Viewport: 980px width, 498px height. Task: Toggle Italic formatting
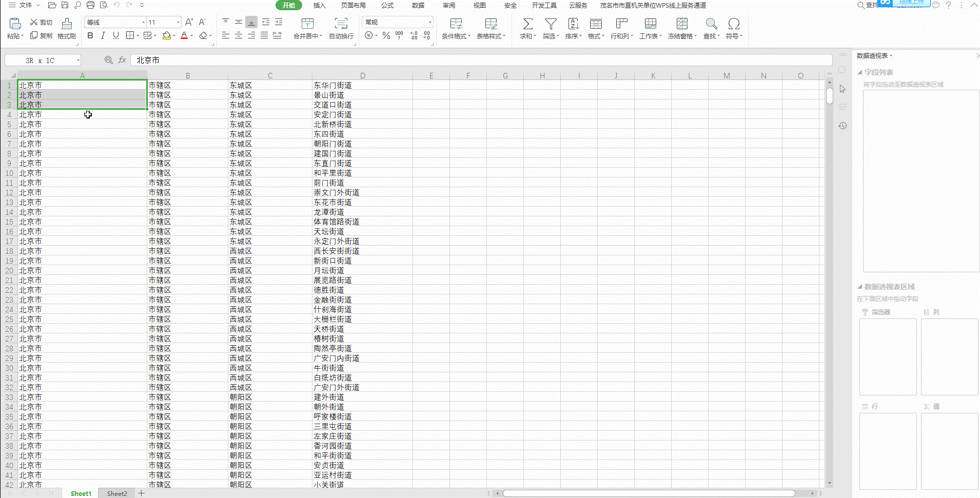click(x=103, y=35)
